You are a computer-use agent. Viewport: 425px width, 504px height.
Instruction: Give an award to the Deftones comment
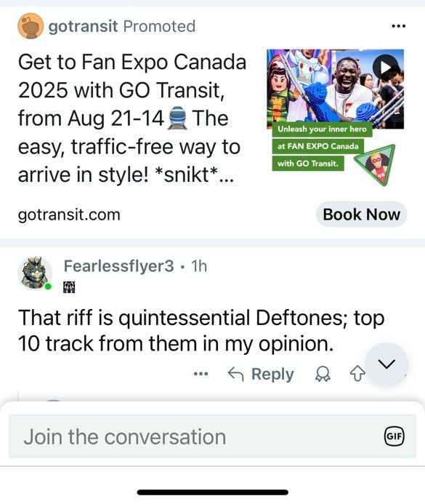click(x=323, y=374)
